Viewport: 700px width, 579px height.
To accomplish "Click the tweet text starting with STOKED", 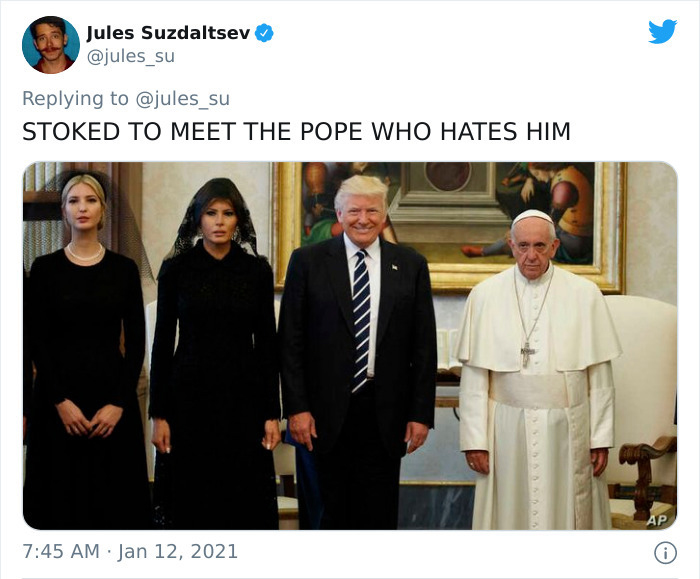I will click(296, 132).
